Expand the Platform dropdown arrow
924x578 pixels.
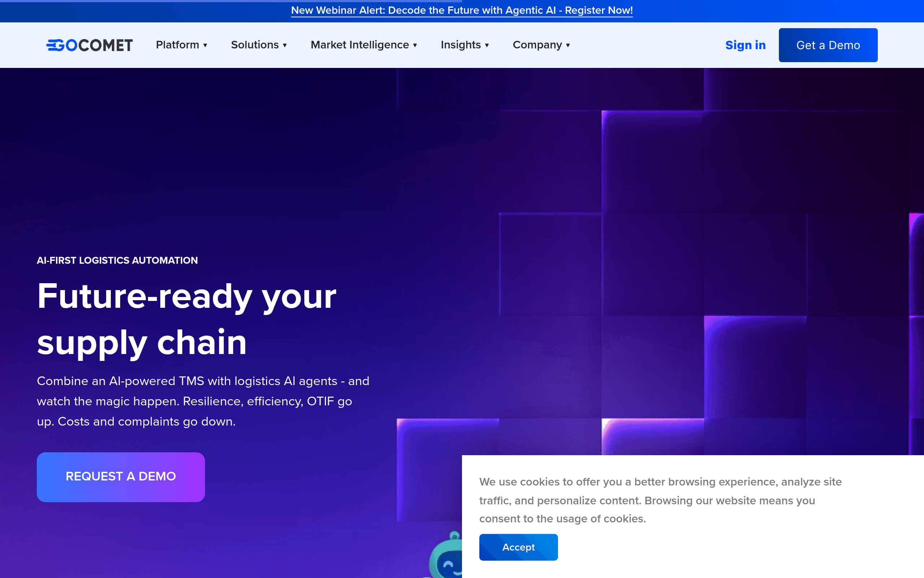coord(205,46)
